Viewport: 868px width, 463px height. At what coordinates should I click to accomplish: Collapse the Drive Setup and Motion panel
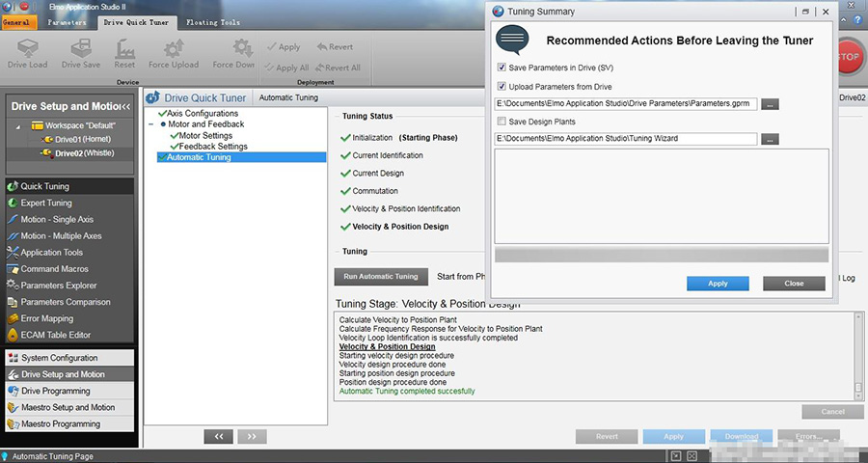126,106
